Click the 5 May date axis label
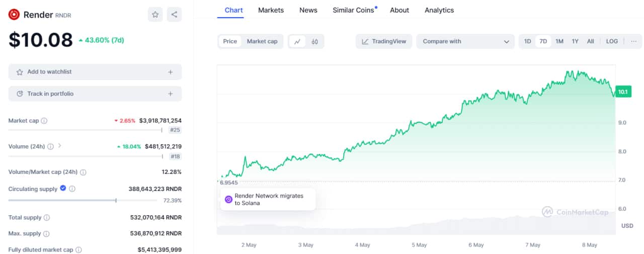Viewport: 644px width, 254px height. [419, 245]
